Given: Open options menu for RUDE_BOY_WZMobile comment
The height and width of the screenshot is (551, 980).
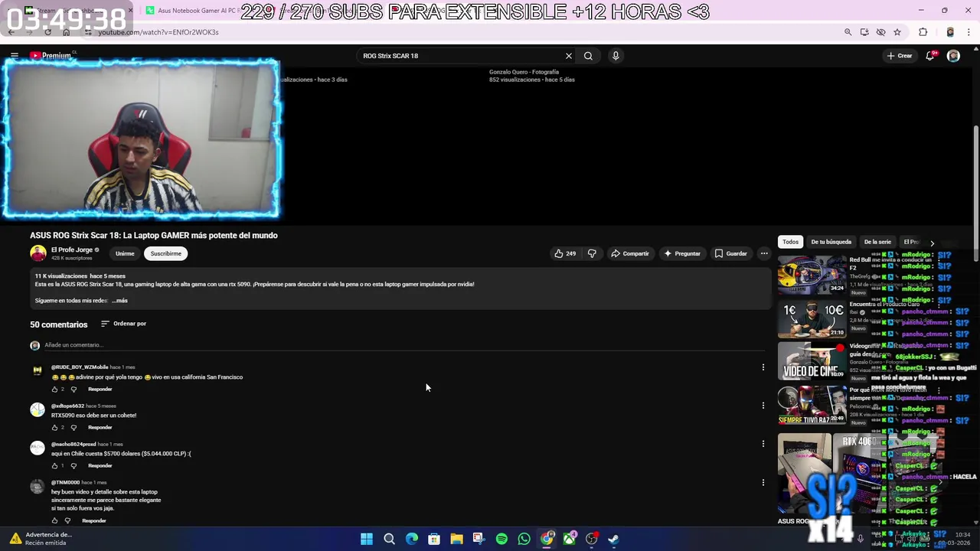Looking at the screenshot, I should (x=763, y=367).
